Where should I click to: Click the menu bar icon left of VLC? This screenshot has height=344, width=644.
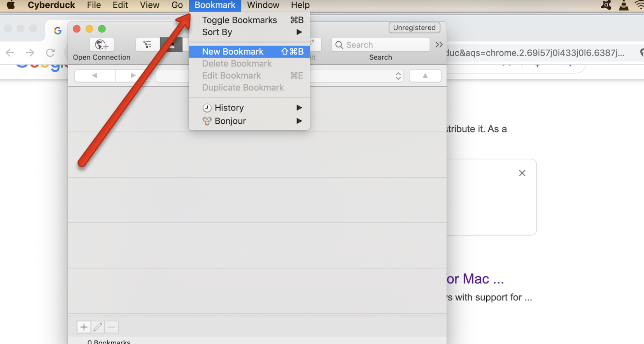[x=606, y=5]
